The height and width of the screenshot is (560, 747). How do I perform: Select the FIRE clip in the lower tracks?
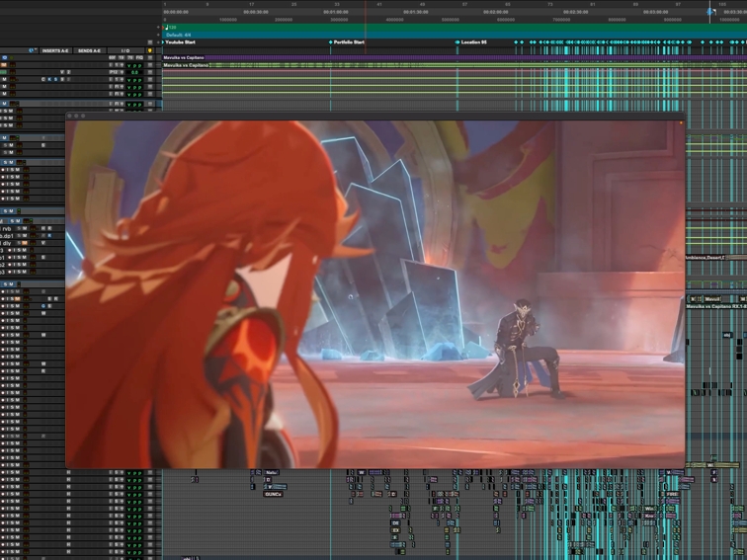click(673, 494)
